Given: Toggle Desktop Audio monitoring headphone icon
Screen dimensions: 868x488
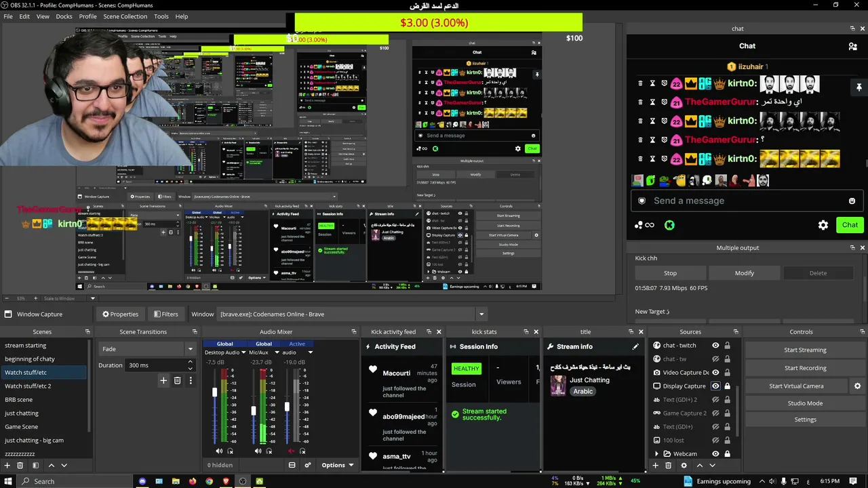Looking at the screenshot, I should click(231, 451).
